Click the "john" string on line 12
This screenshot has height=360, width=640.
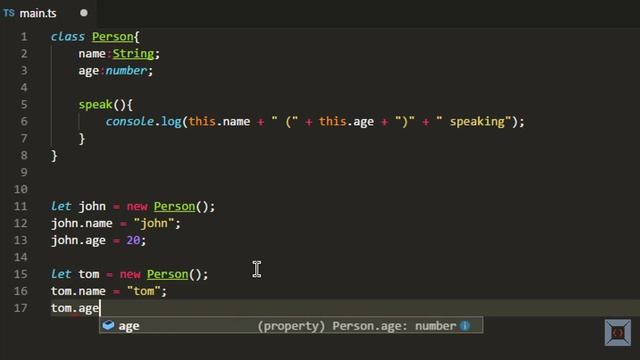tap(154, 224)
